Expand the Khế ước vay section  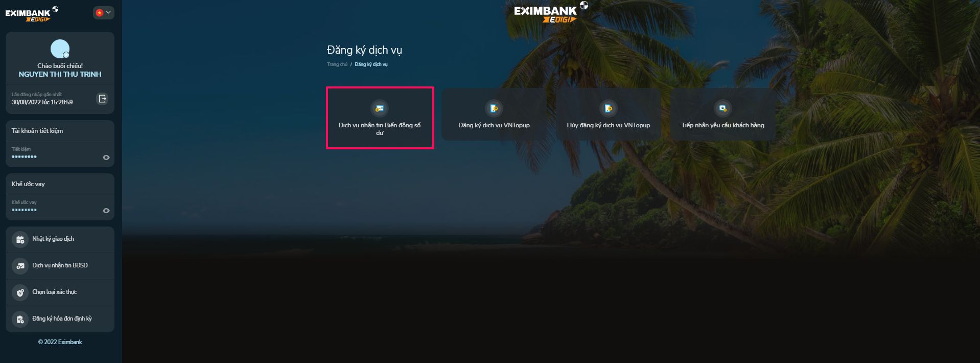[60, 184]
